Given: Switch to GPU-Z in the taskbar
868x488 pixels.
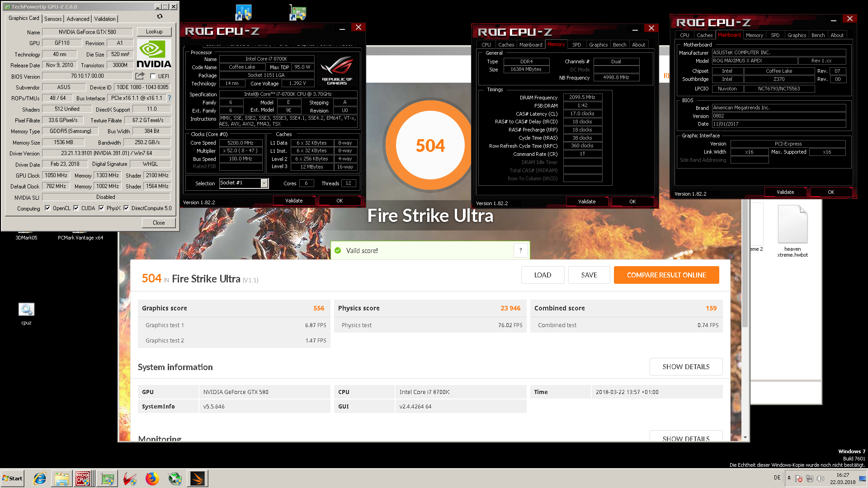Looking at the screenshot, I should click(108, 479).
